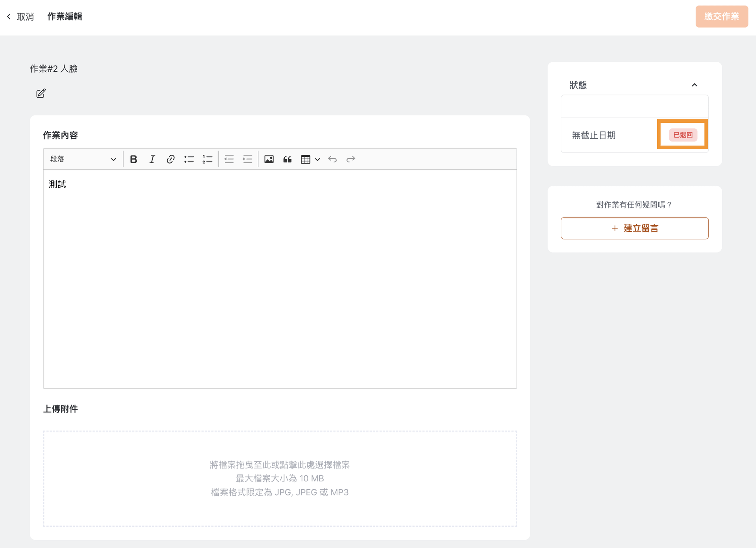Create a numbered list
This screenshot has width=756, height=548.
coord(208,159)
